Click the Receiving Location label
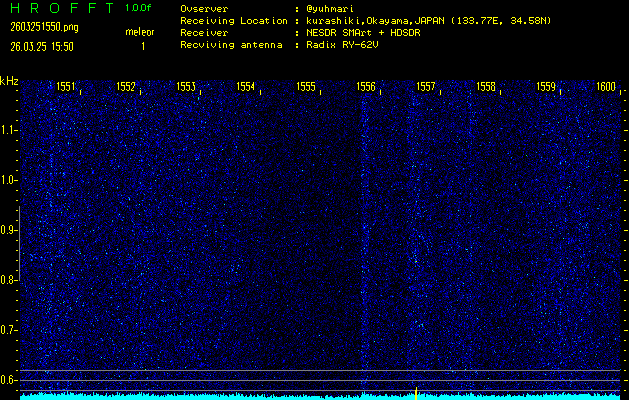This screenshot has width=629, height=400. pyautogui.click(x=234, y=21)
